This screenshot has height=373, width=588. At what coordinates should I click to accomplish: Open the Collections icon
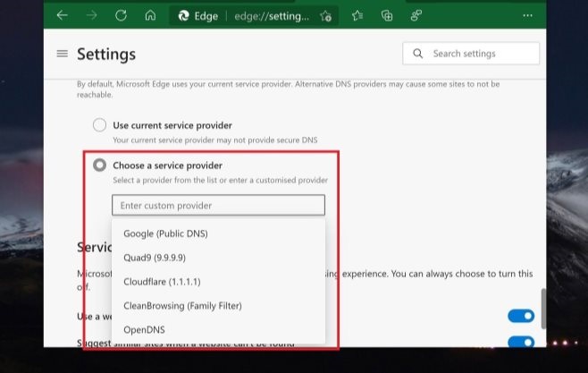(x=387, y=15)
